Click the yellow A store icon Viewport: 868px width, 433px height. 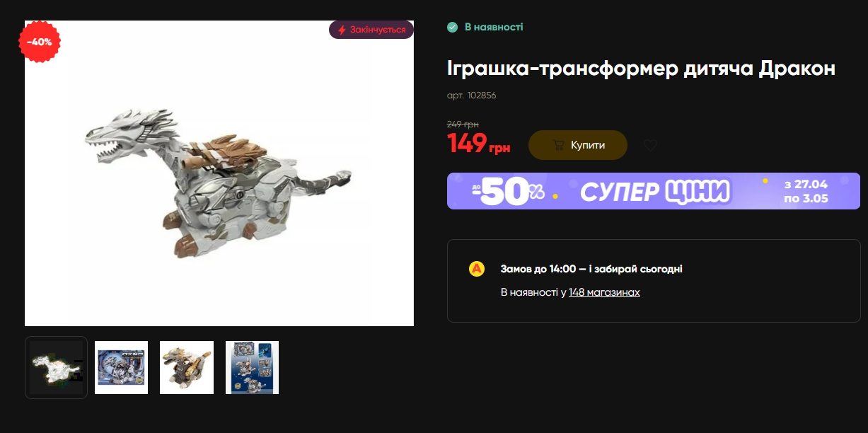(x=477, y=269)
